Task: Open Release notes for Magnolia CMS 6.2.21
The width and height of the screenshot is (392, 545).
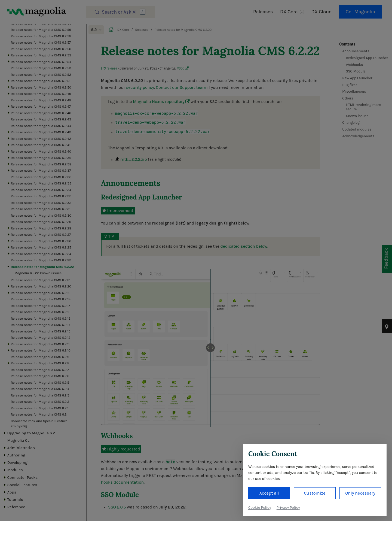Action: coord(41,280)
